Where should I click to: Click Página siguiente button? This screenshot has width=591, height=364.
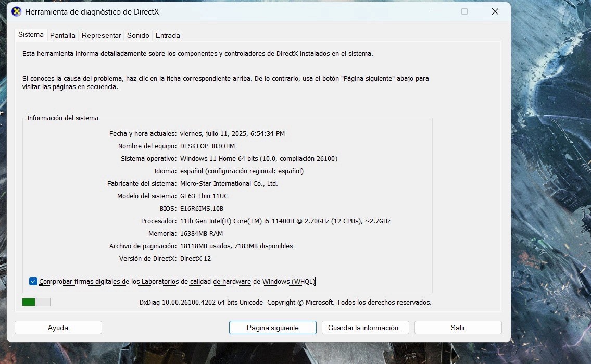pos(272,328)
